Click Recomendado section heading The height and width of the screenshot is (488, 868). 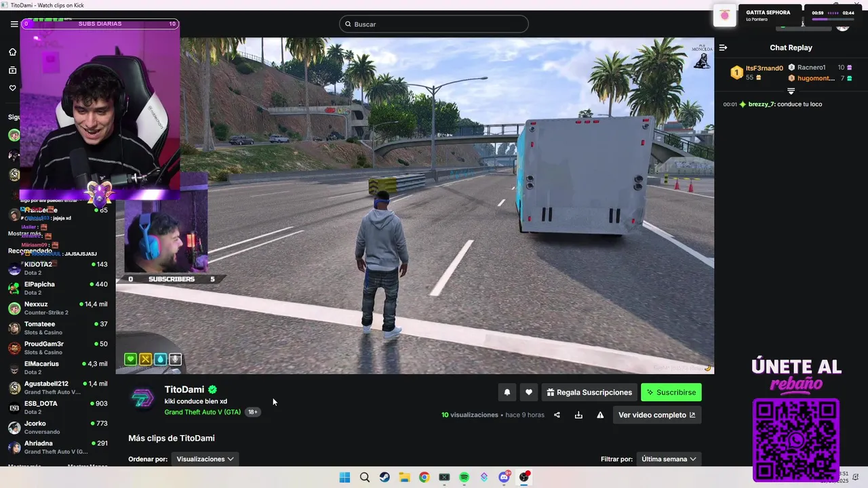30,251
